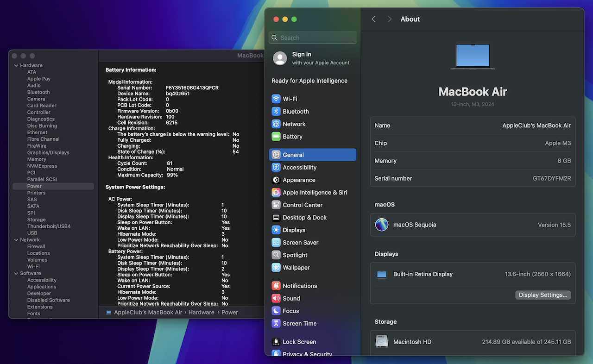Select Applications under Software in System Information
This screenshot has width=593, height=364.
[42, 287]
